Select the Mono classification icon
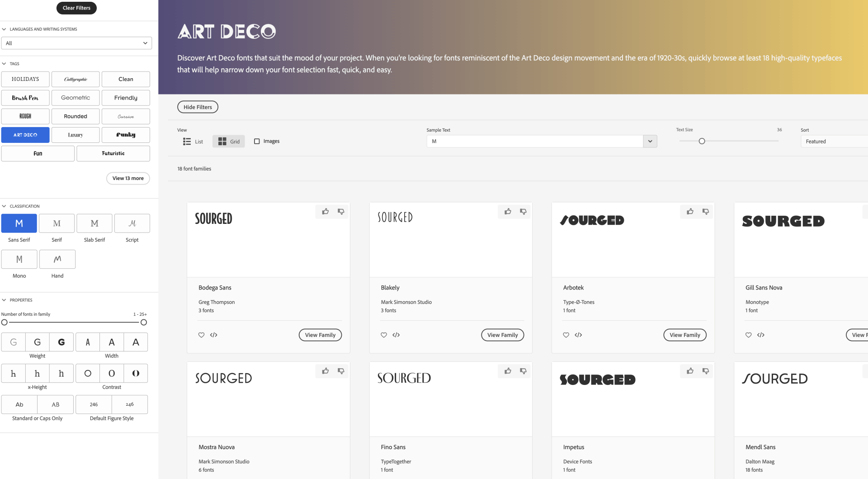 click(19, 259)
